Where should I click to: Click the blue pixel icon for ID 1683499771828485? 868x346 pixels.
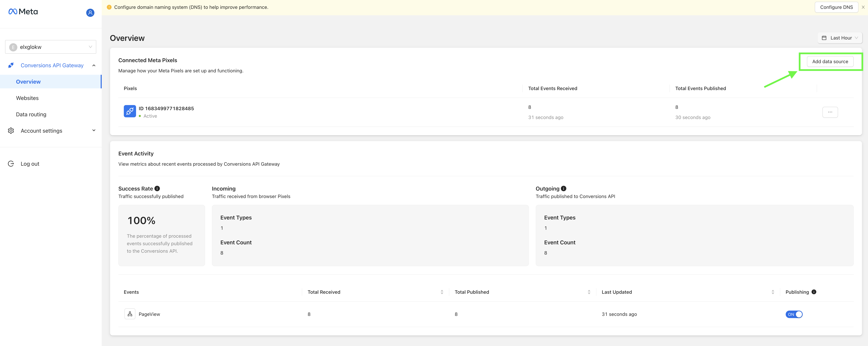130,111
